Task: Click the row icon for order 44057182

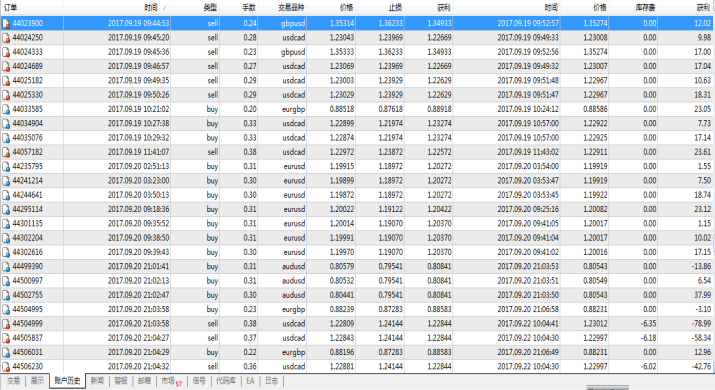Action: tap(6, 152)
